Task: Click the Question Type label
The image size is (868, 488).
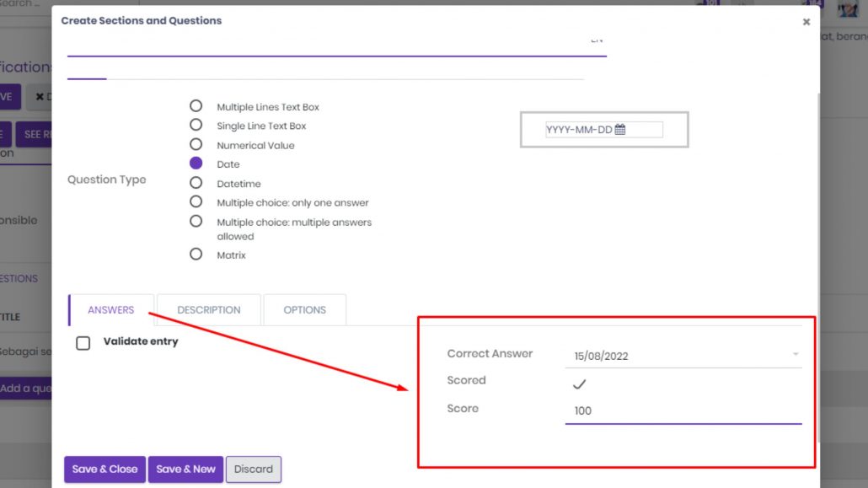Action: click(x=107, y=180)
